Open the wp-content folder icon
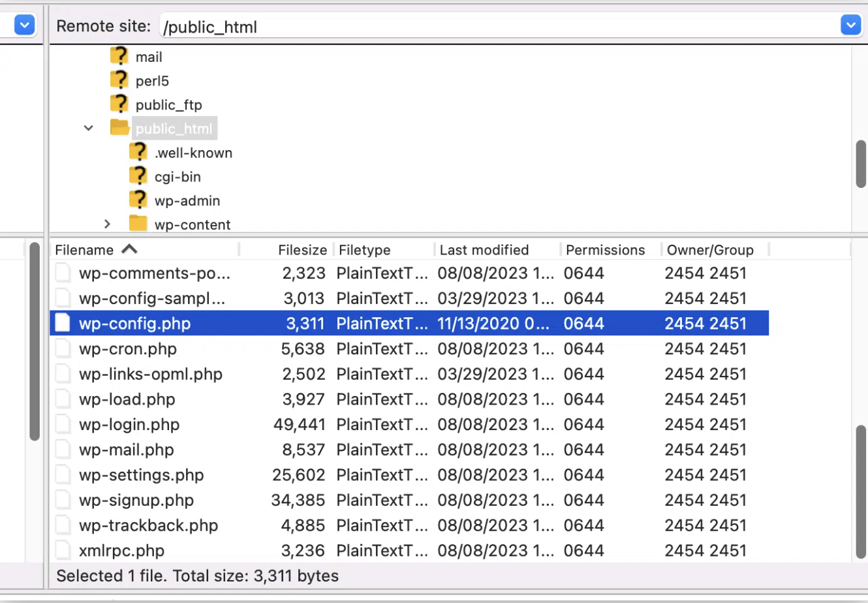This screenshot has width=868, height=603. (x=138, y=224)
